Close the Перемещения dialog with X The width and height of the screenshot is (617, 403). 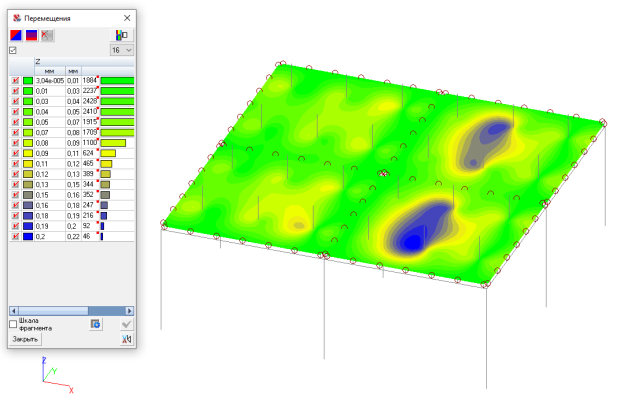[x=126, y=18]
